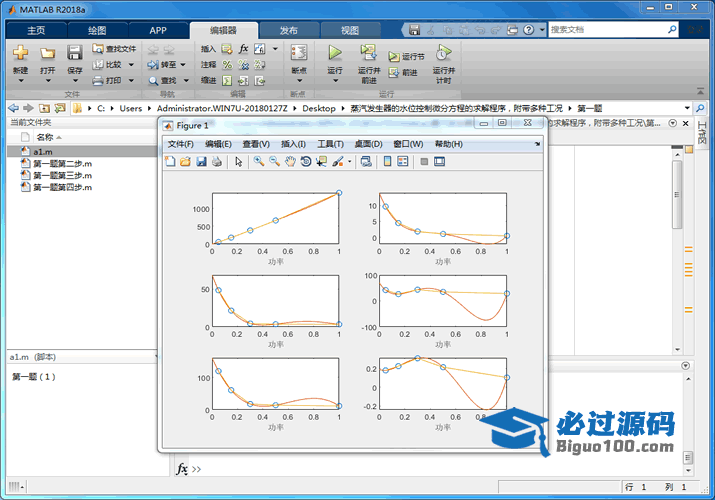
Task: Click the Run and Time (运行并计时) icon
Action: pyautogui.click(x=442, y=53)
